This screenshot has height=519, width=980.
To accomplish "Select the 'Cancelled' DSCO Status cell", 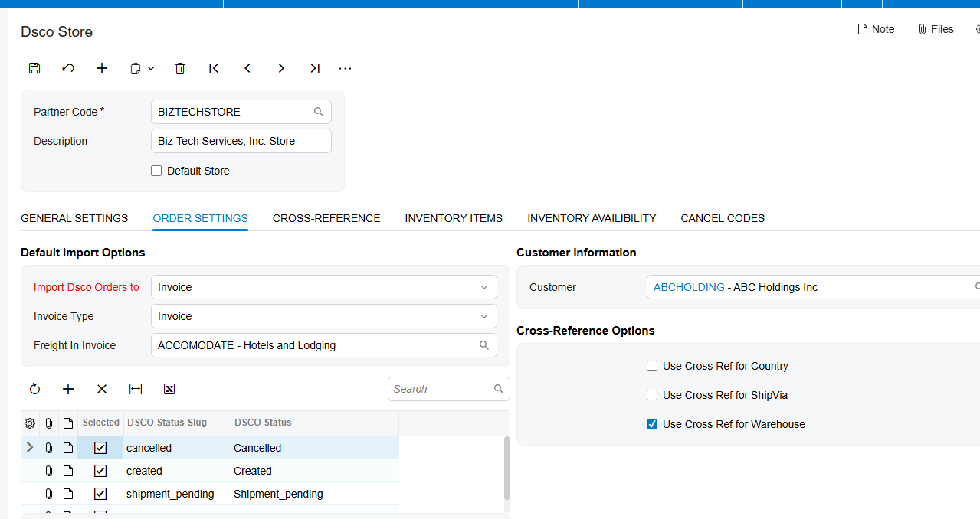I will (314, 448).
